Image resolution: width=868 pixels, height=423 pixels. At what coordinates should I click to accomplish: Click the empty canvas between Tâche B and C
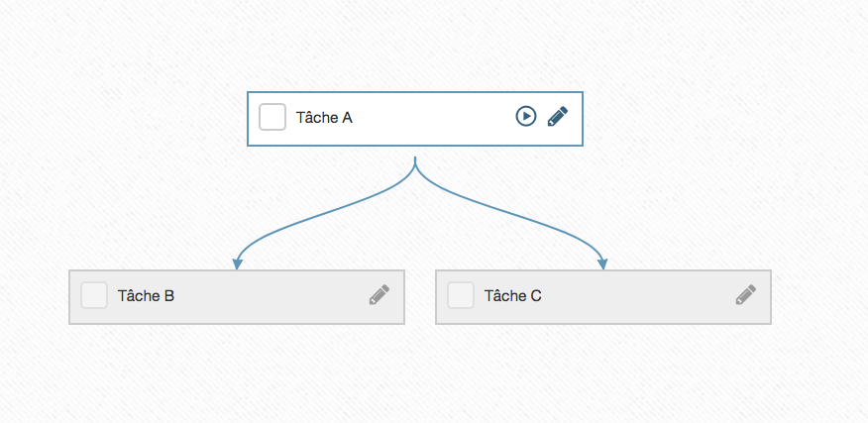click(x=420, y=297)
